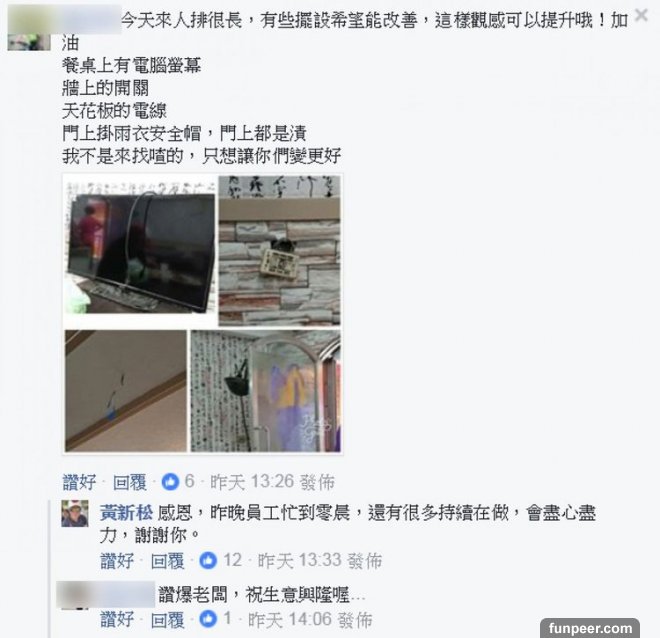Close the comment with the X icon

[x=641, y=15]
